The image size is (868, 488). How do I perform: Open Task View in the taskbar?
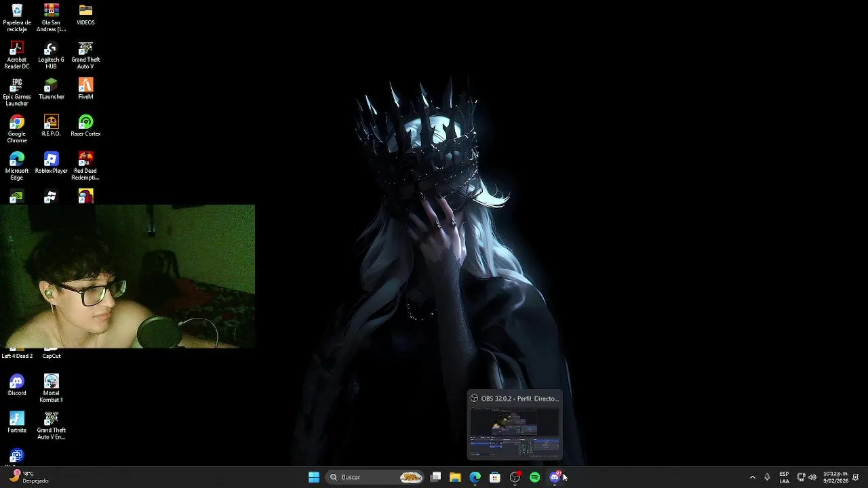pos(436,477)
